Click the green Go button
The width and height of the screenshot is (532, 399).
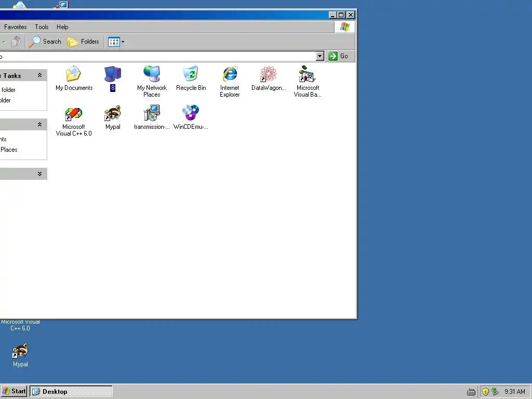(338, 56)
